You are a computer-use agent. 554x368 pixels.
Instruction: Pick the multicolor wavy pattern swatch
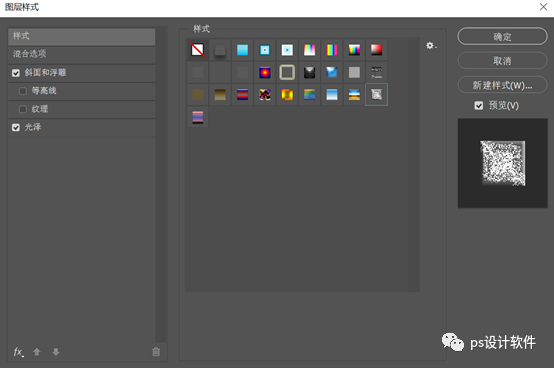[265, 95]
